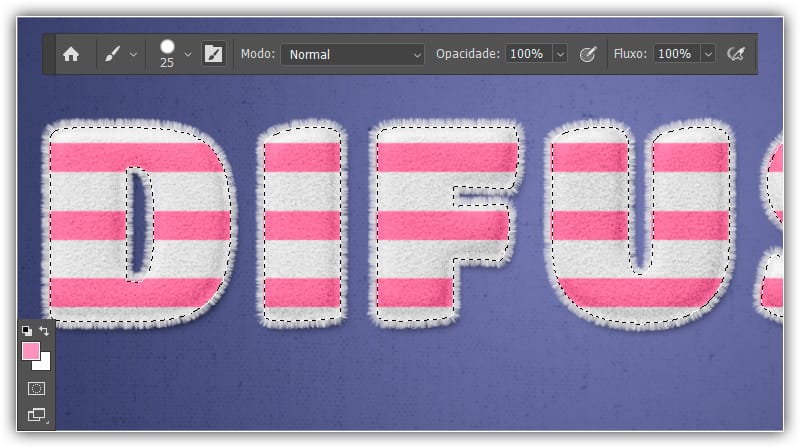Expand the brush size picker arrow
Image resolution: width=800 pixels, height=448 pixels.
tap(188, 54)
